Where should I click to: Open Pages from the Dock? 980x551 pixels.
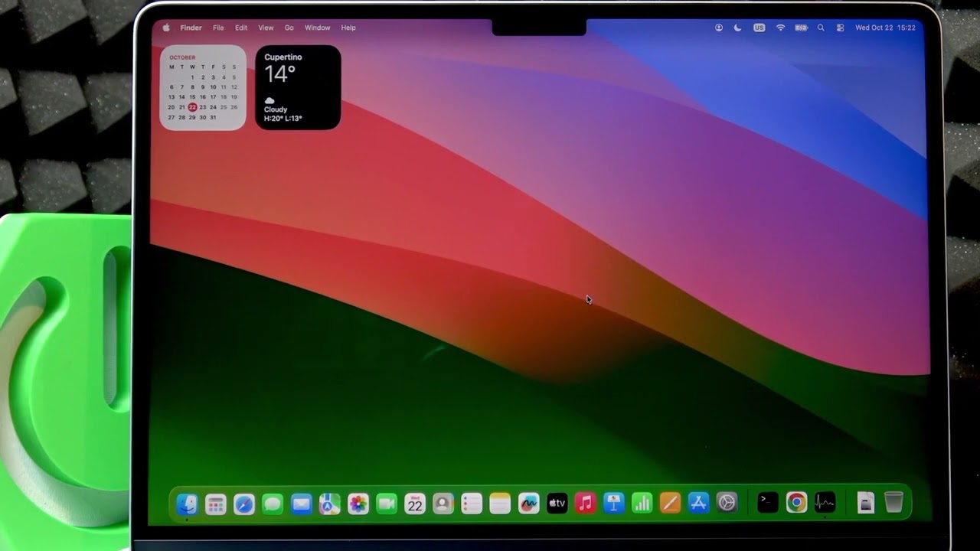point(670,504)
